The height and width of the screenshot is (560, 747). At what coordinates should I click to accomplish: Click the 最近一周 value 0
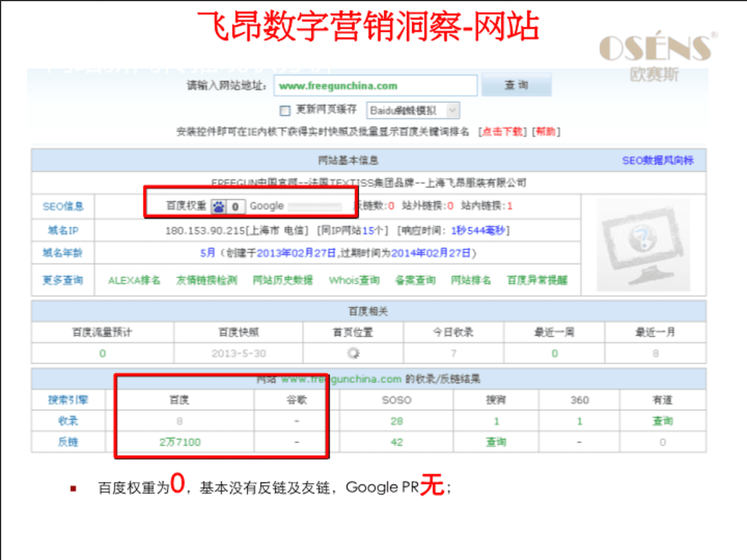click(x=555, y=353)
